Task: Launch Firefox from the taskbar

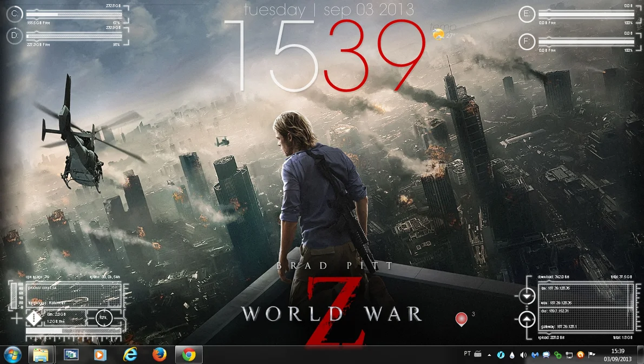Action: pos(159,355)
